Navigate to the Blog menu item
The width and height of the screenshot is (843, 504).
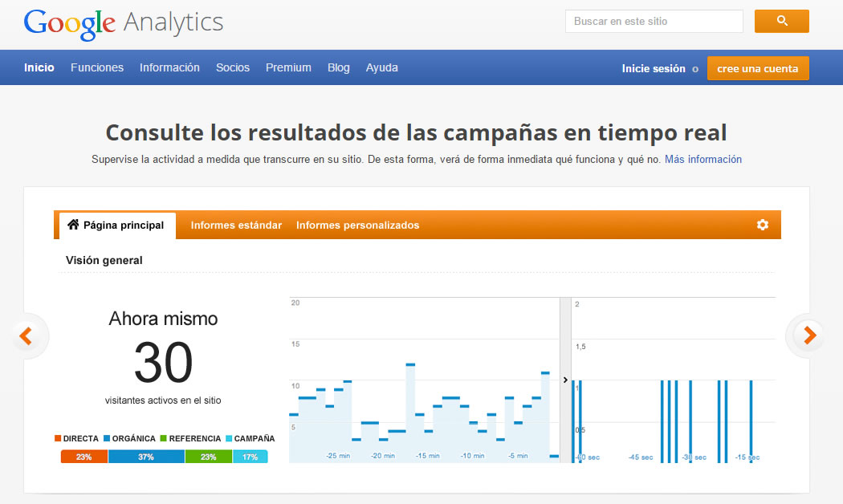coord(338,67)
